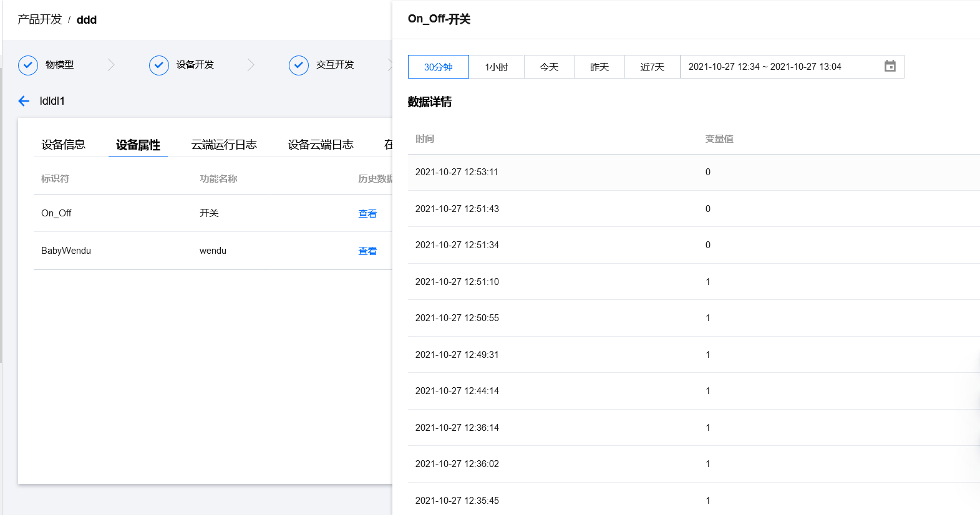The height and width of the screenshot is (515, 980).
Task: Click the 标识符 column header
Action: point(55,179)
